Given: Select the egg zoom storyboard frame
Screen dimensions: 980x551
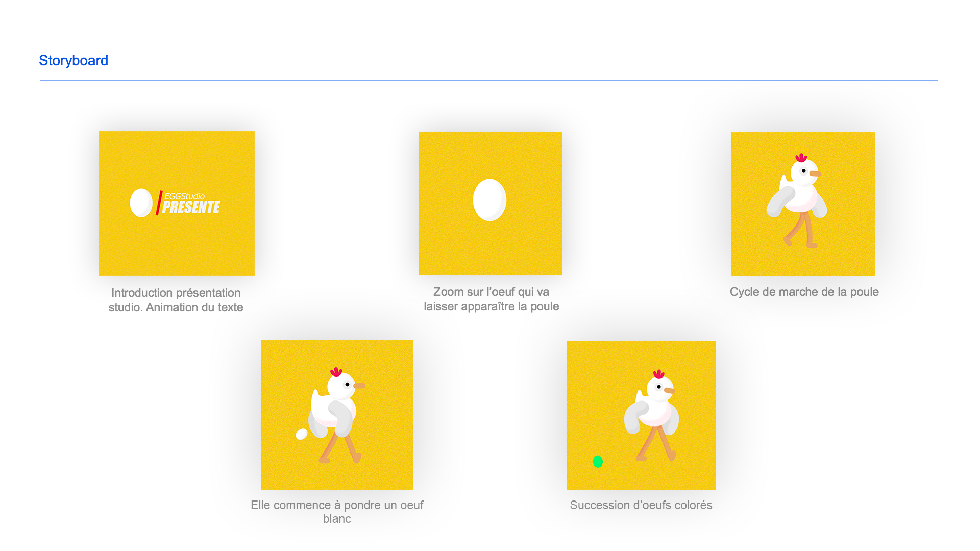Looking at the screenshot, I should 491,203.
